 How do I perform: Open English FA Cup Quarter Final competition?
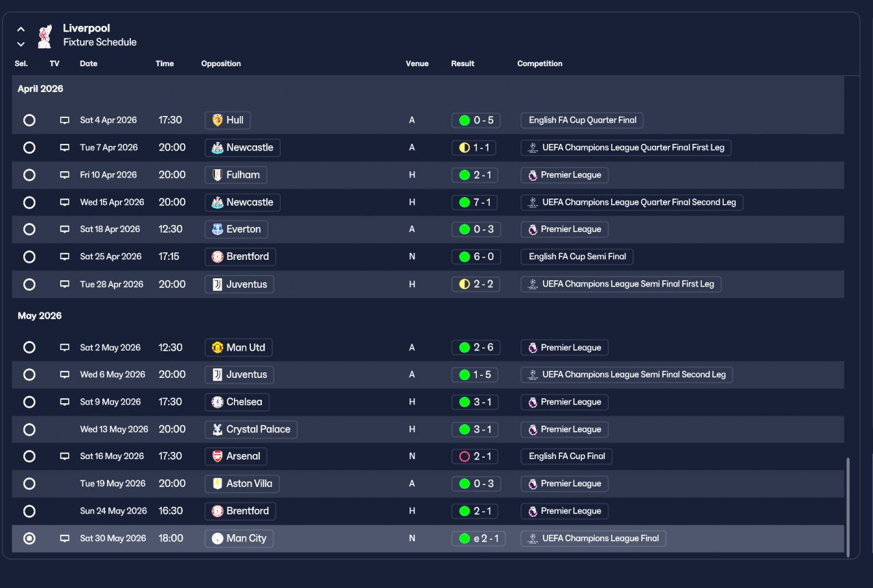tap(582, 120)
